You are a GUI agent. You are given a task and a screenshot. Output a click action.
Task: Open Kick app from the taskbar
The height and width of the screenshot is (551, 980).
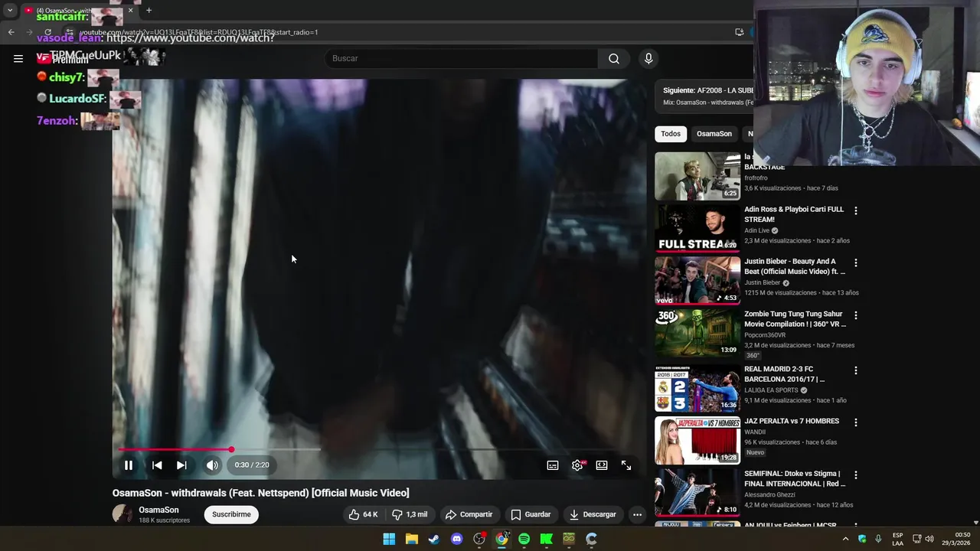pyautogui.click(x=547, y=539)
